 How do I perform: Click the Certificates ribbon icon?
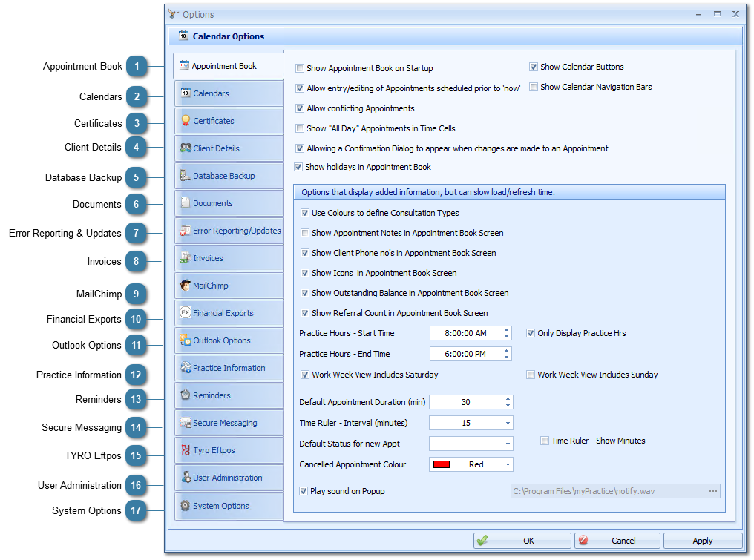pos(186,120)
